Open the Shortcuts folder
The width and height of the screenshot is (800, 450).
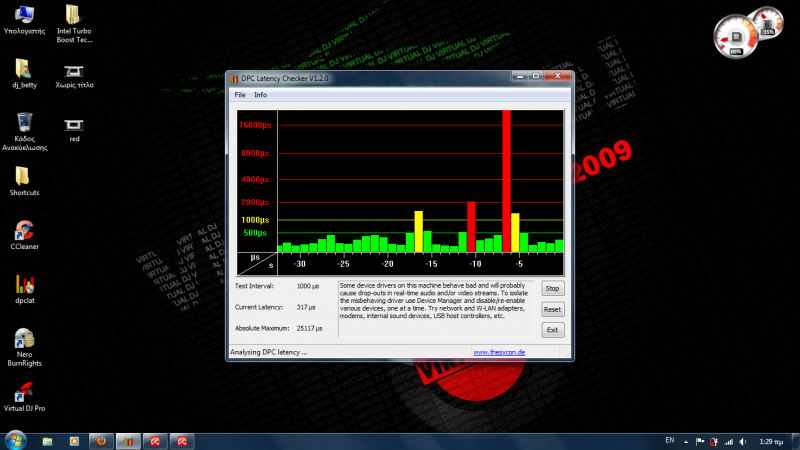[24, 181]
